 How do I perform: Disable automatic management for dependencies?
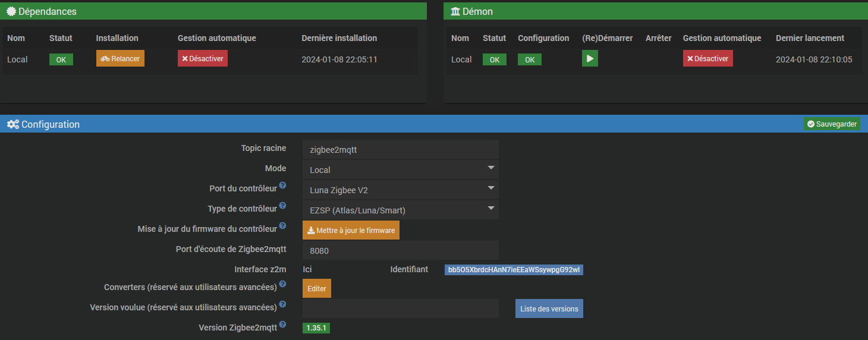[x=202, y=59]
